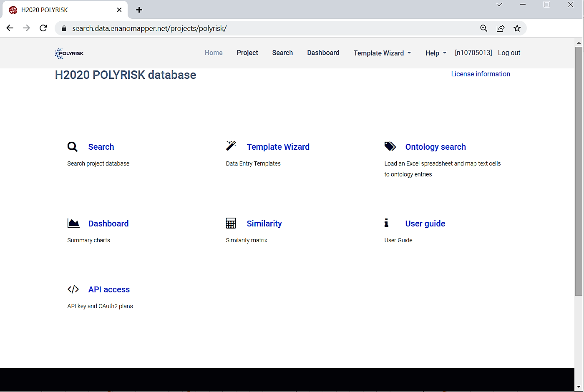Viewport: 584px width, 392px height.
Task: Click the [n10705013] user name
Action: pos(473,53)
